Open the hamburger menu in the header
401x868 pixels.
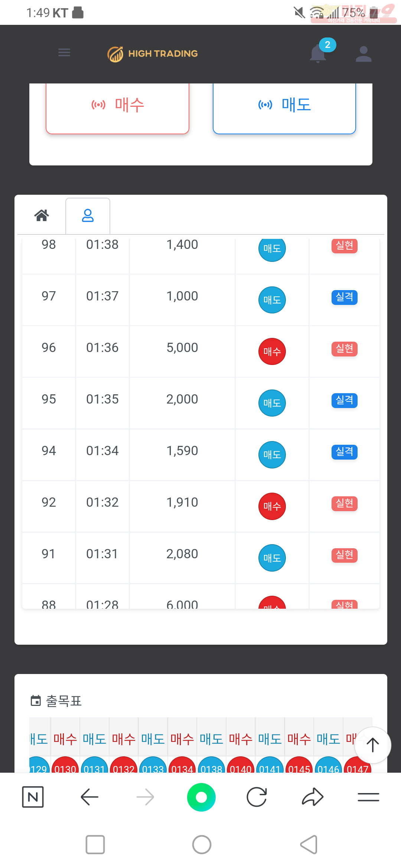pyautogui.click(x=64, y=53)
